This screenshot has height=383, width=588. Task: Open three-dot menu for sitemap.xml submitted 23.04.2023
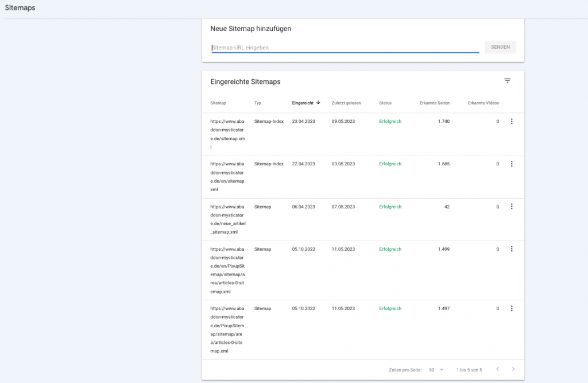(x=511, y=122)
